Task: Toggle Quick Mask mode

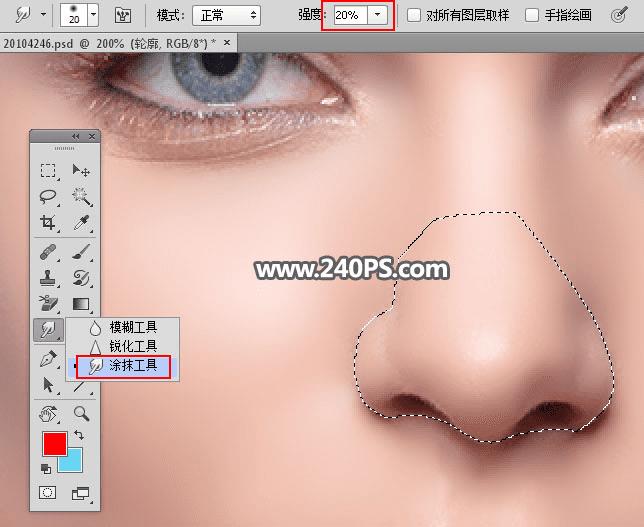Action: [47, 492]
